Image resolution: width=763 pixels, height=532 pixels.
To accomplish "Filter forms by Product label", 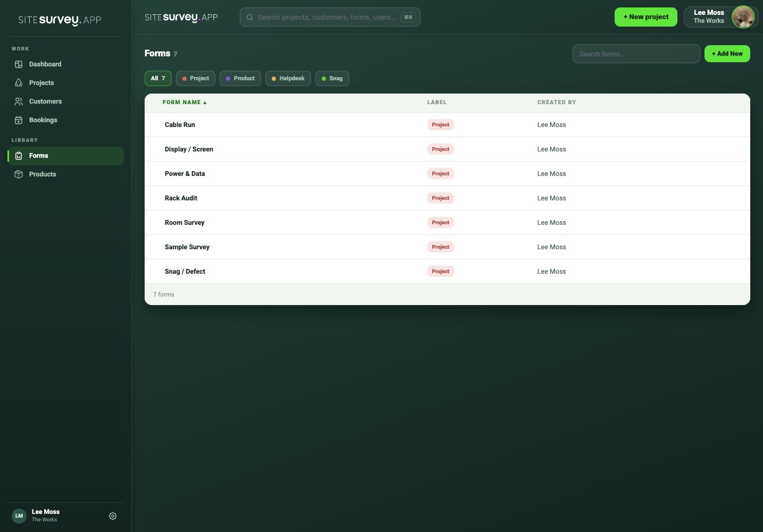I will pos(240,78).
